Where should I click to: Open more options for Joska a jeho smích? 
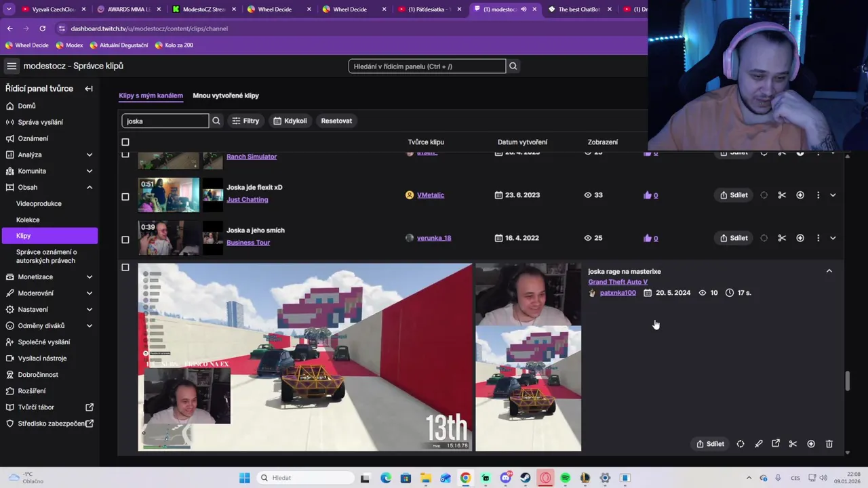[818, 238]
